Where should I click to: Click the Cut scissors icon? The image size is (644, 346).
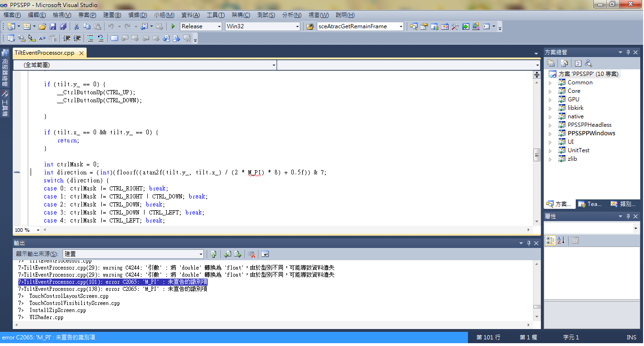click(76, 26)
